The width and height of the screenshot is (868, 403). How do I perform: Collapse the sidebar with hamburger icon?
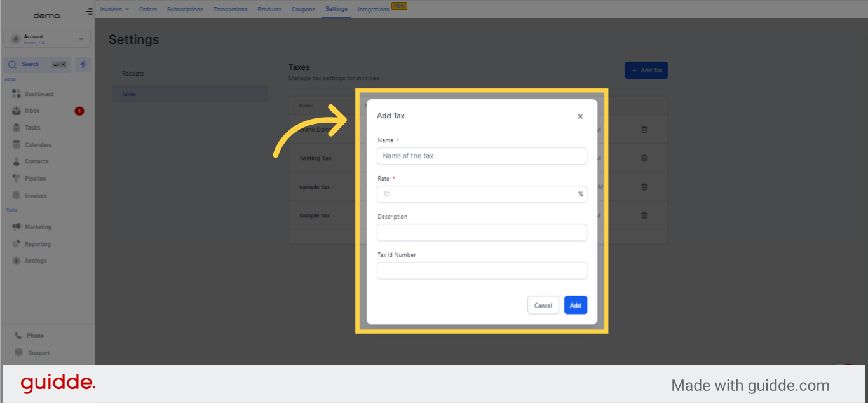coord(89,11)
